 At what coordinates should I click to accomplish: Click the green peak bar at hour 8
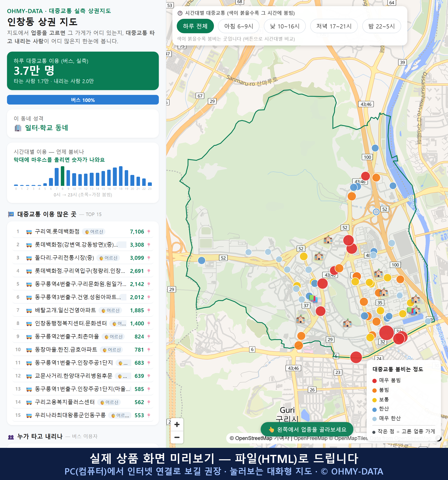click(63, 176)
